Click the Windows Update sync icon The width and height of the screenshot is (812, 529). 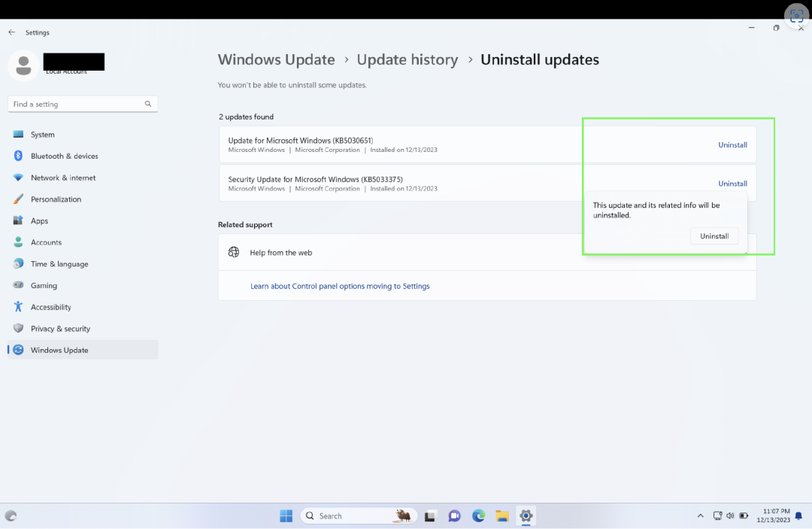(x=18, y=350)
